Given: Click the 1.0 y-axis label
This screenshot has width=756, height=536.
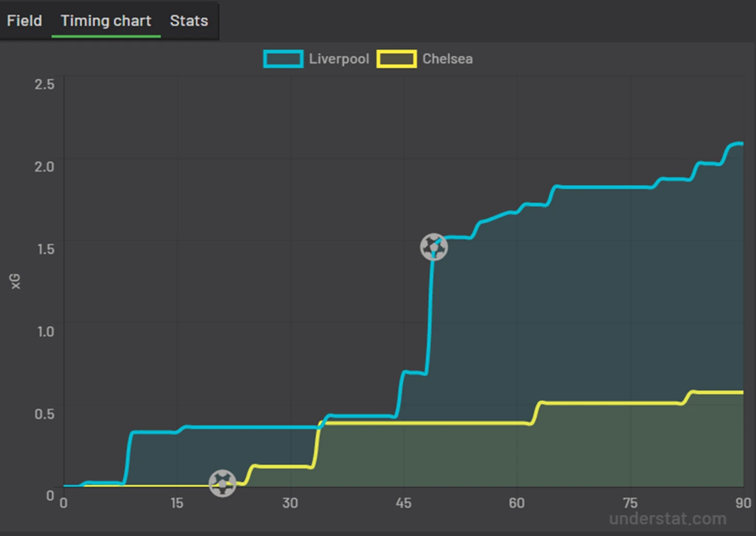Looking at the screenshot, I should click(x=46, y=331).
